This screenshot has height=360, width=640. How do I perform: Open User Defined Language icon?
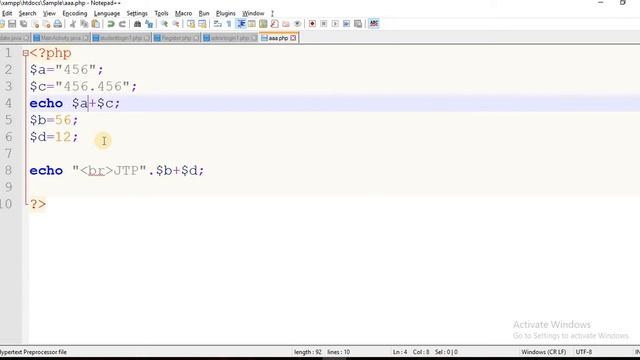[252, 24]
